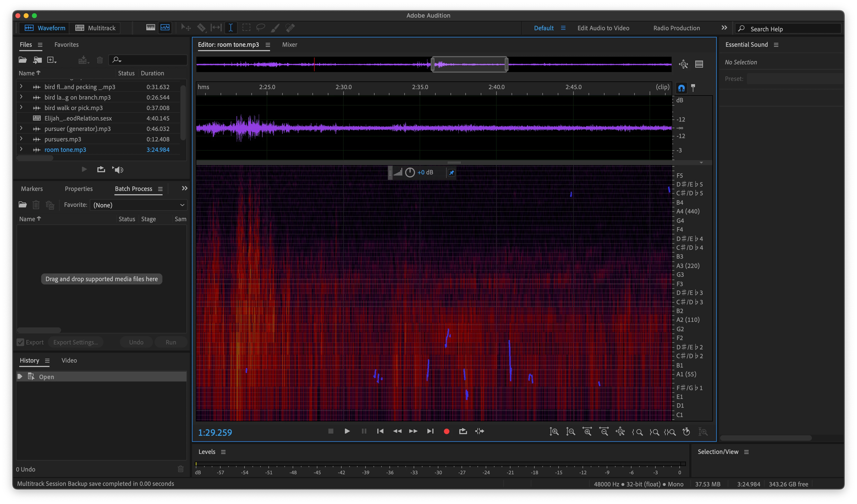
Task: Switch to the Multitrack view
Action: (95, 28)
